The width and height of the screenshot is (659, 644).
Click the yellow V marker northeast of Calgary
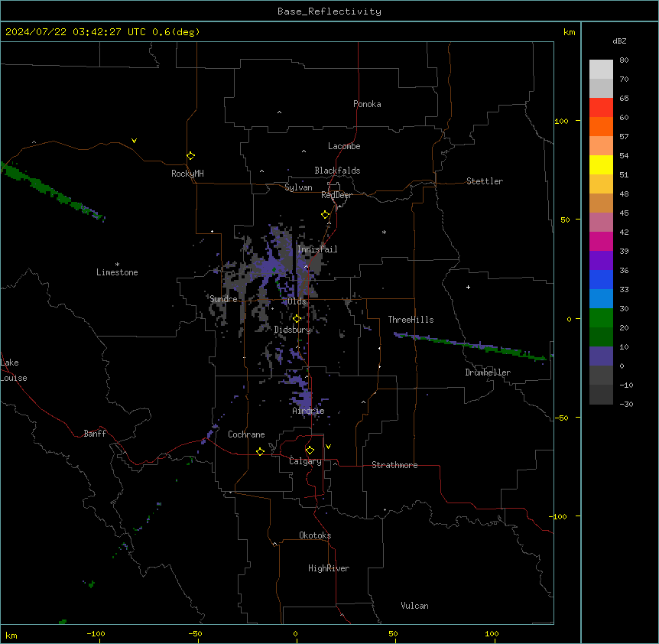[x=328, y=447]
